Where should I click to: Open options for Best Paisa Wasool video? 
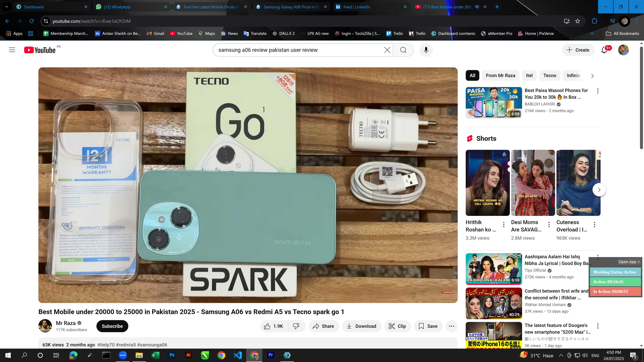coord(598,91)
